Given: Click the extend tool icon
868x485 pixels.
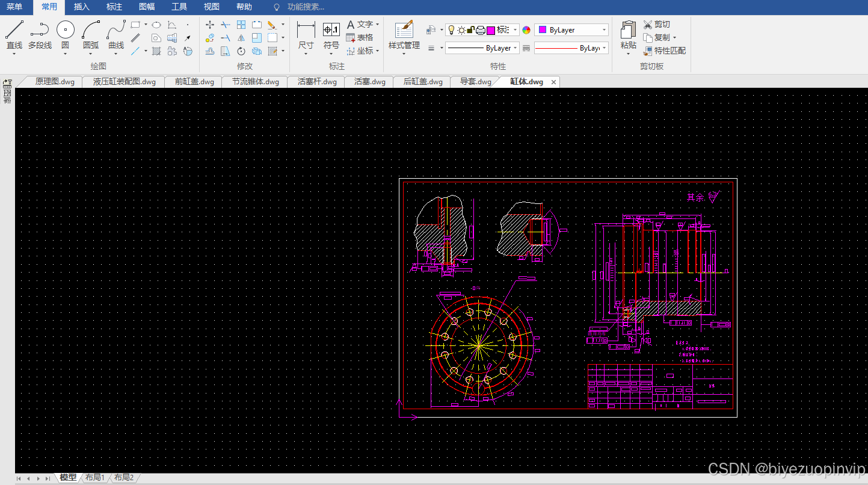Looking at the screenshot, I should click(226, 38).
